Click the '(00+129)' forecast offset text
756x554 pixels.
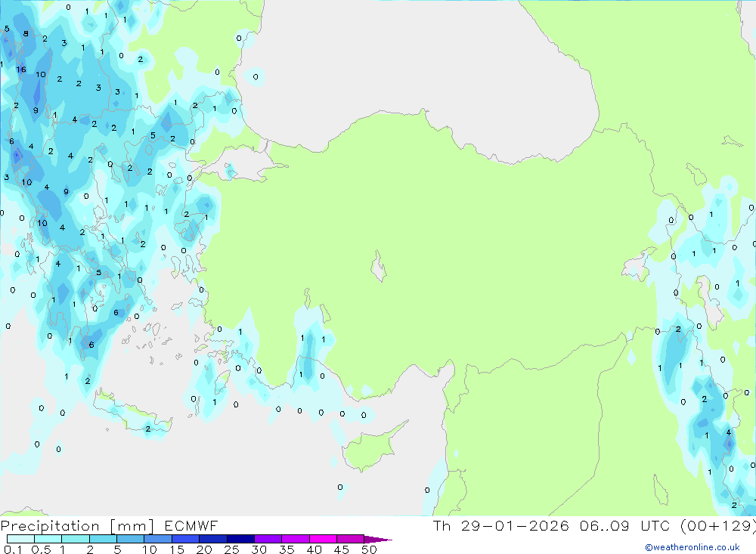[718, 526]
